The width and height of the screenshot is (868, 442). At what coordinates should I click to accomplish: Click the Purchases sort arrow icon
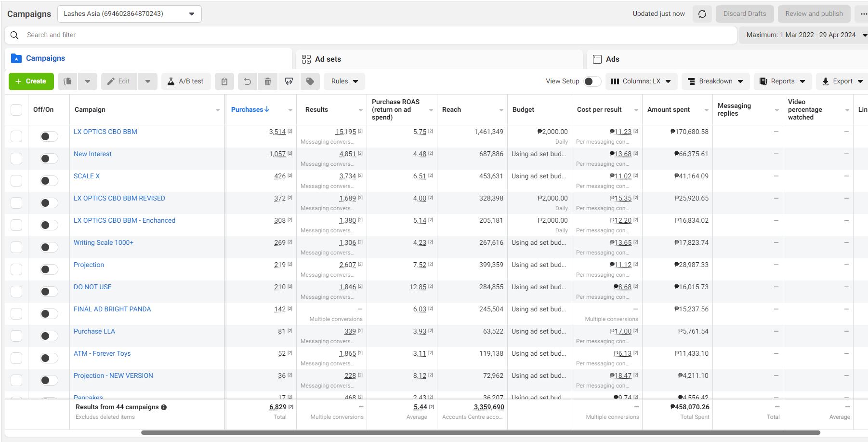click(267, 109)
